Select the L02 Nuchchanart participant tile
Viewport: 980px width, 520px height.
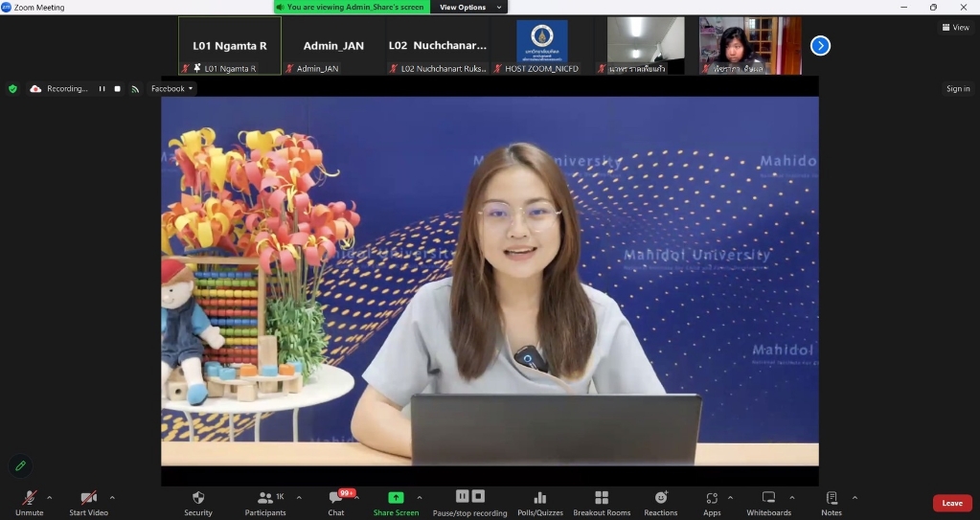pos(438,46)
